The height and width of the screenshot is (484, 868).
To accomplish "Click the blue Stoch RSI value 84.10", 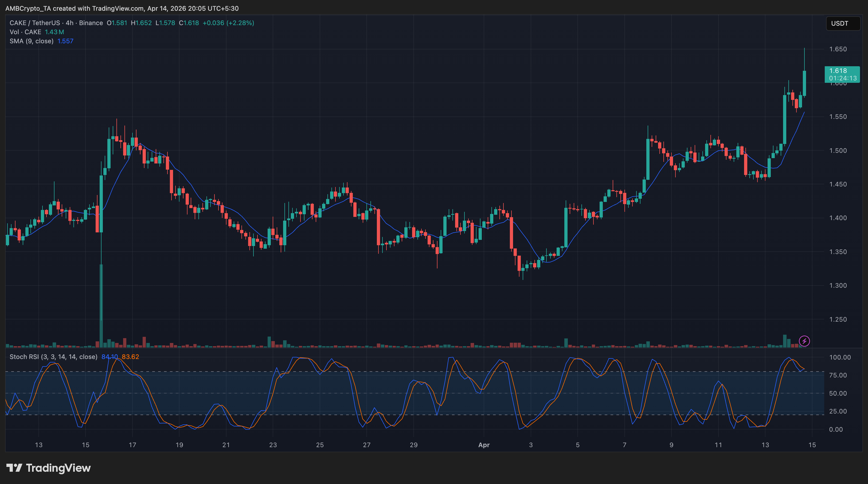I will [109, 357].
